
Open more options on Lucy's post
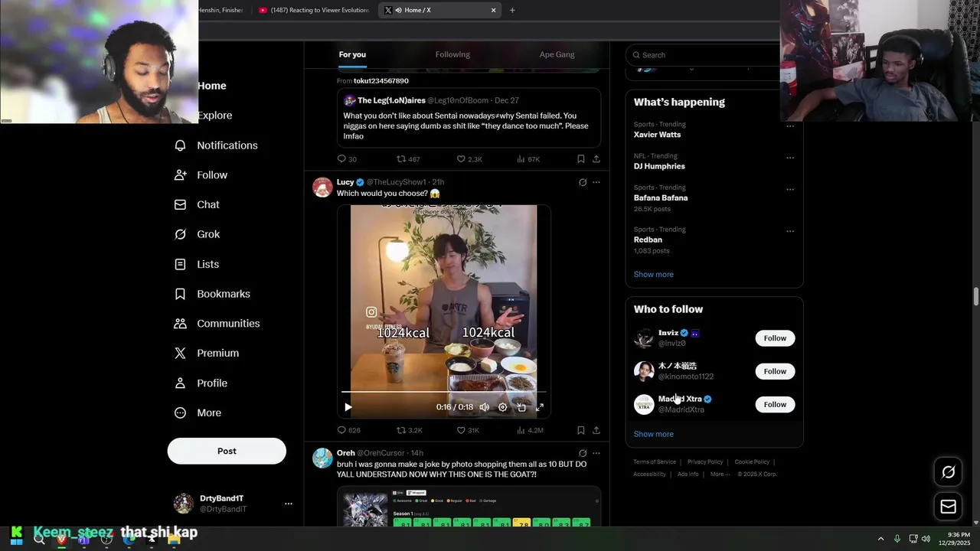click(x=596, y=182)
